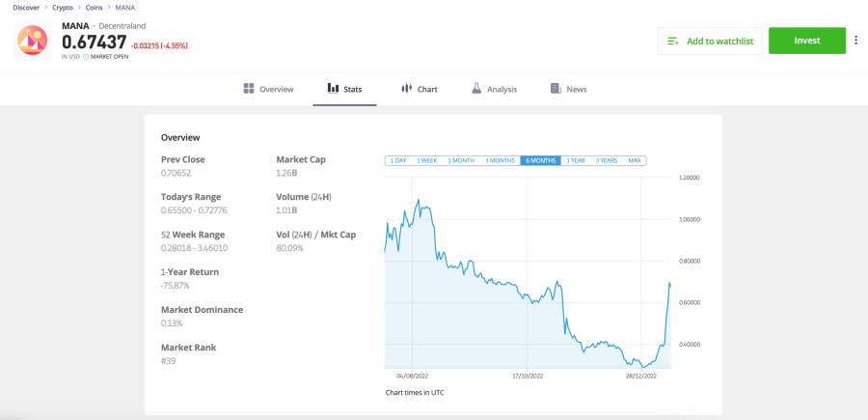Click the Chart candlestick icon
The height and width of the screenshot is (420, 868).
[407, 89]
